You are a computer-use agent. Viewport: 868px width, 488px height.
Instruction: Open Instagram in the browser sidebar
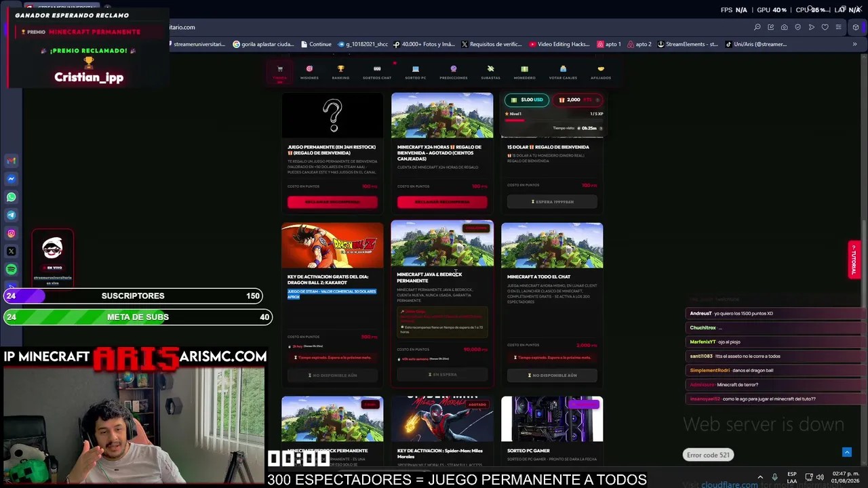point(11,233)
